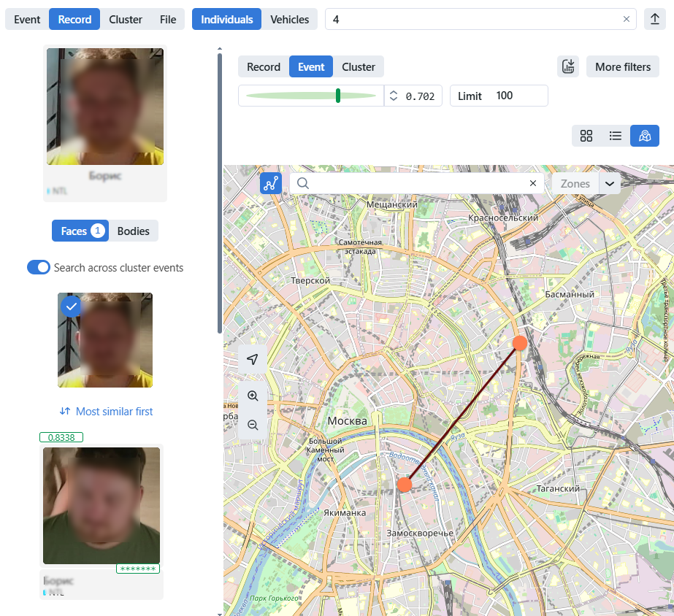The image size is (674, 616).
Task: Zoom in using the map magnifier plus icon
Action: (x=252, y=396)
